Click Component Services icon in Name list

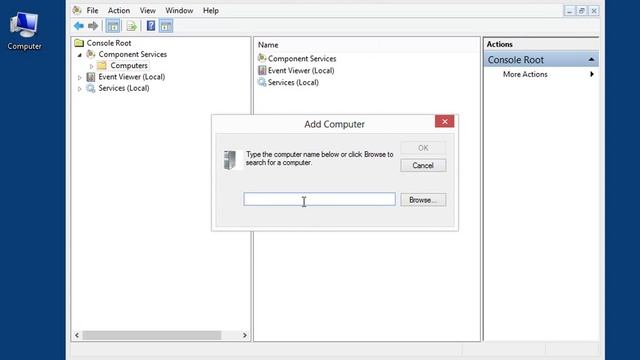(262, 58)
